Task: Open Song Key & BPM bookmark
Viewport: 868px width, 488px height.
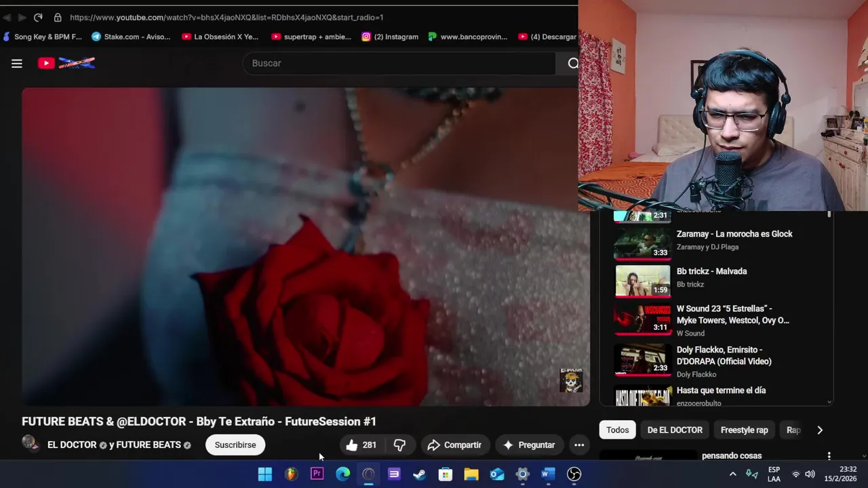Action: click(x=42, y=37)
